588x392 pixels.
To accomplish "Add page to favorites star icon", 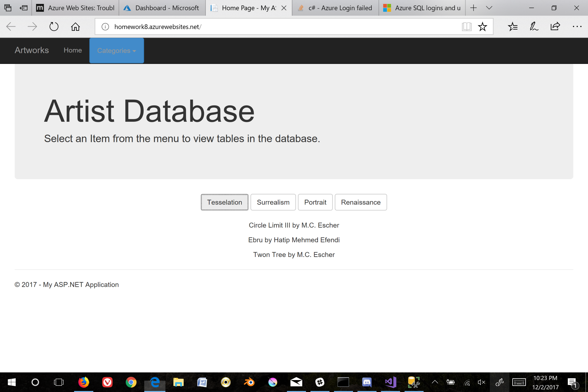I will pos(482,27).
